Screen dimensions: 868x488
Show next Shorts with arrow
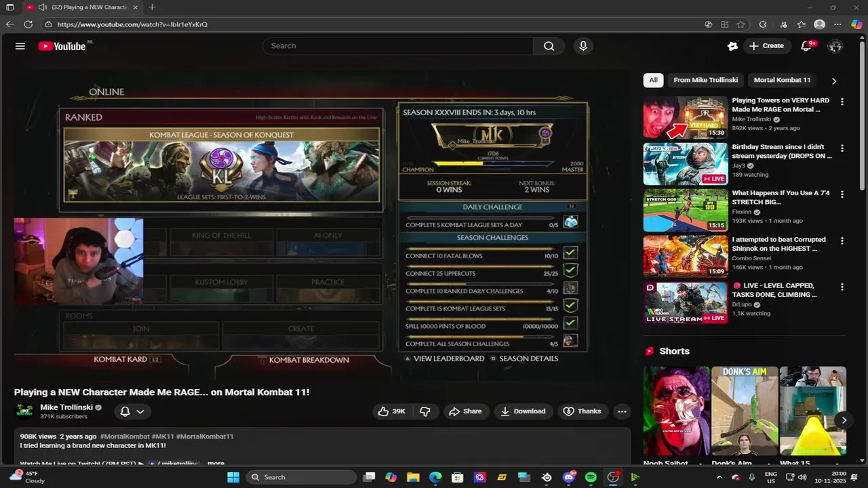(844, 420)
